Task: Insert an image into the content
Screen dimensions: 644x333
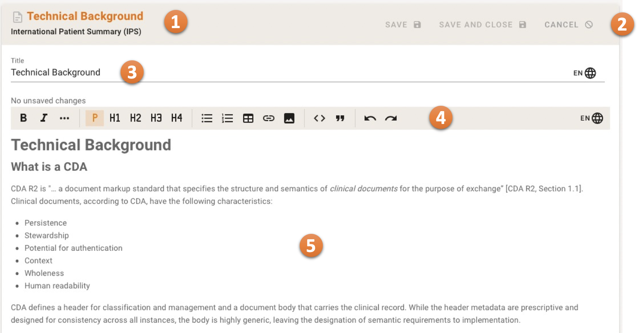Action: point(289,119)
